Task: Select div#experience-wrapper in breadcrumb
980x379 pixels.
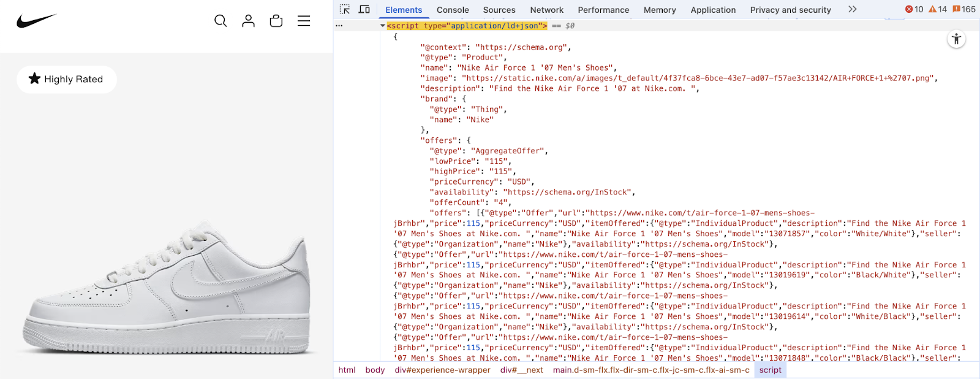Action: (x=442, y=370)
